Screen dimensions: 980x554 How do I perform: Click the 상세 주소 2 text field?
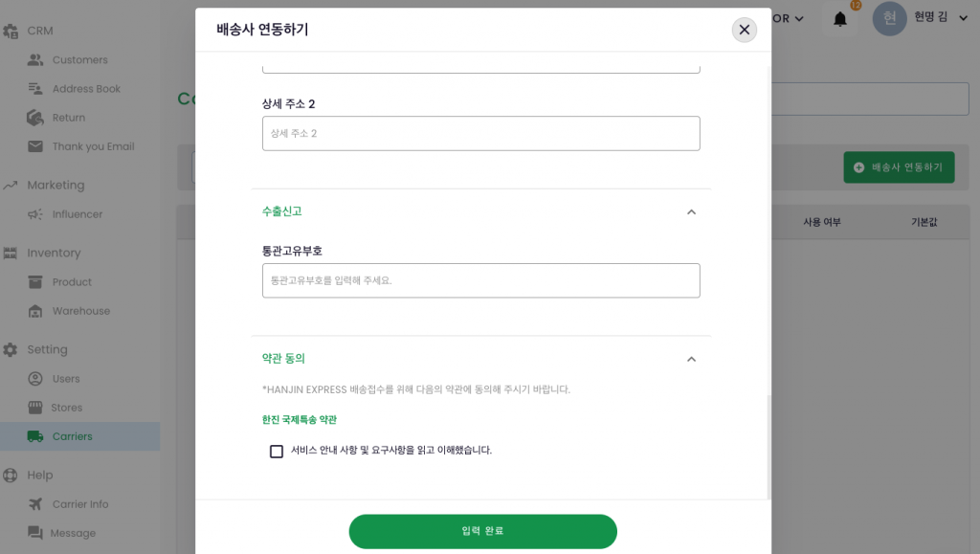480,133
